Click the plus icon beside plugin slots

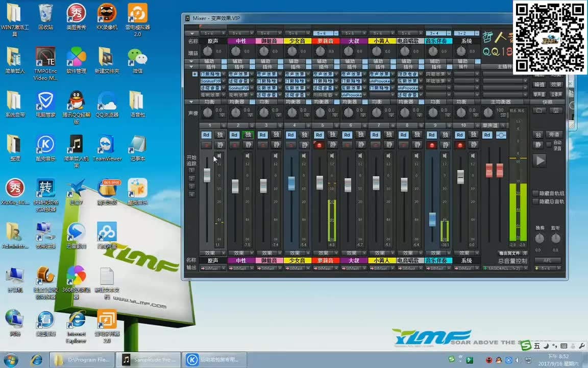pyautogui.click(x=194, y=74)
